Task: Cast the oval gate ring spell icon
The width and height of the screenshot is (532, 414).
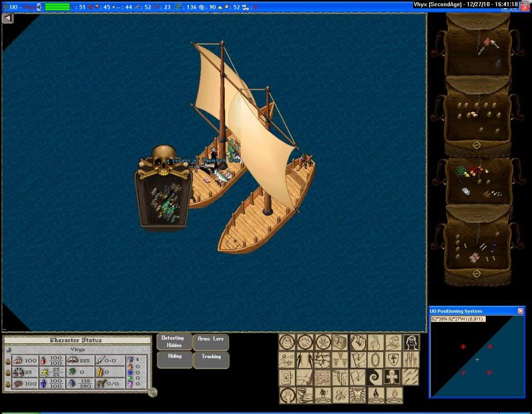Action: point(375,360)
